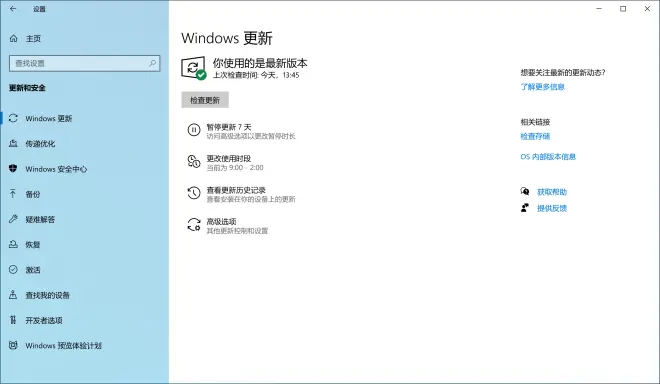Click the 检查更新 button
Image resolution: width=660 pixels, height=384 pixels.
point(205,100)
